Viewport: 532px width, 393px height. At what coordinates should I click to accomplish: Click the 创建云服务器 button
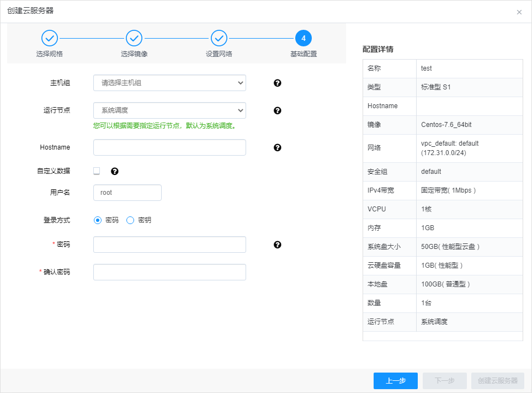[x=498, y=381]
